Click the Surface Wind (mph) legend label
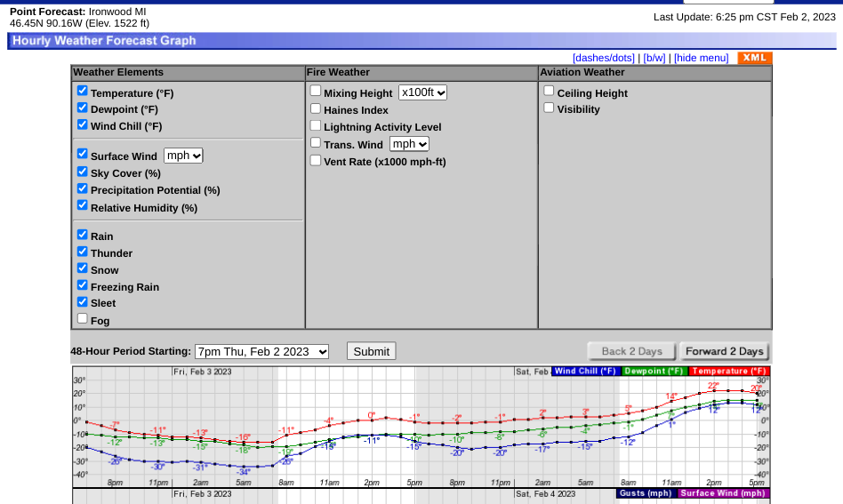843x504 pixels. [x=723, y=493]
